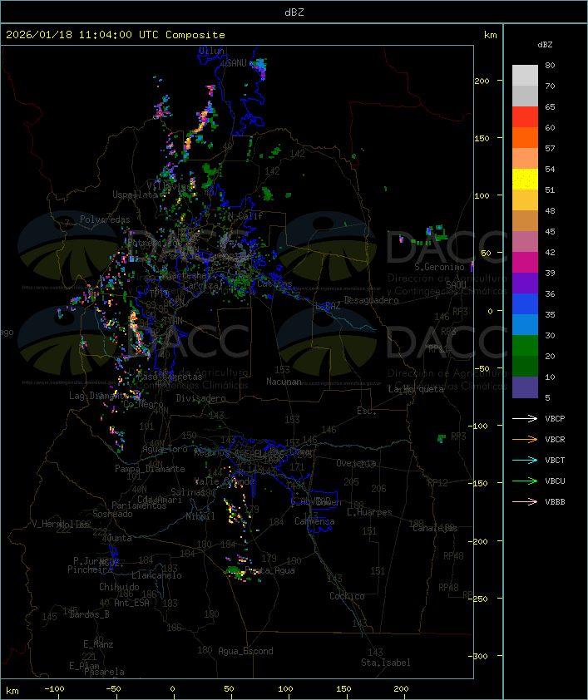Click the orange VBCR arrow icon

(x=525, y=440)
